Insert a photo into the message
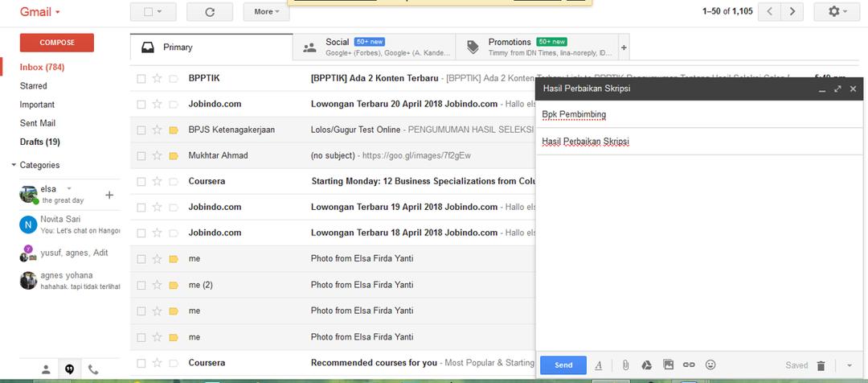This screenshot has height=383, width=868. point(668,364)
